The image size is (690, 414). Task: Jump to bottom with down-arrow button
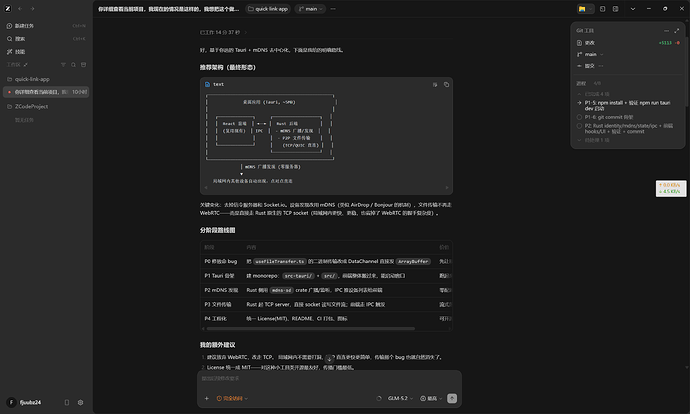329,359
